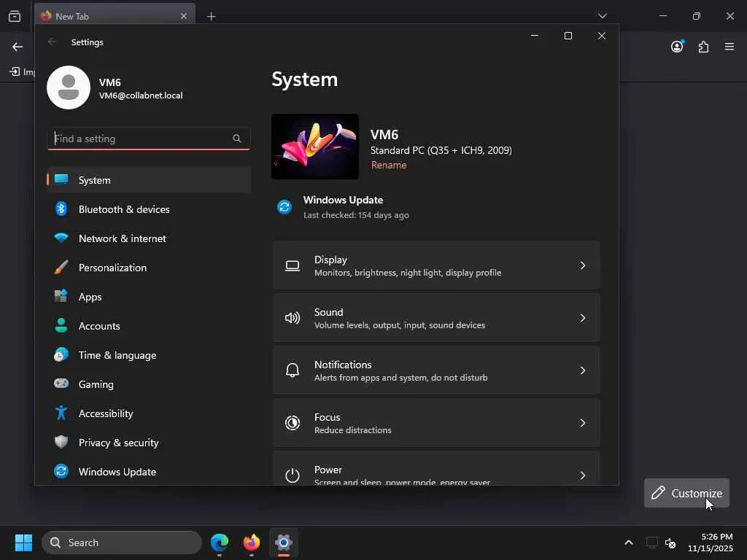Switch to Firefox from the taskbar
Image resolution: width=747 pixels, height=560 pixels.
252,542
